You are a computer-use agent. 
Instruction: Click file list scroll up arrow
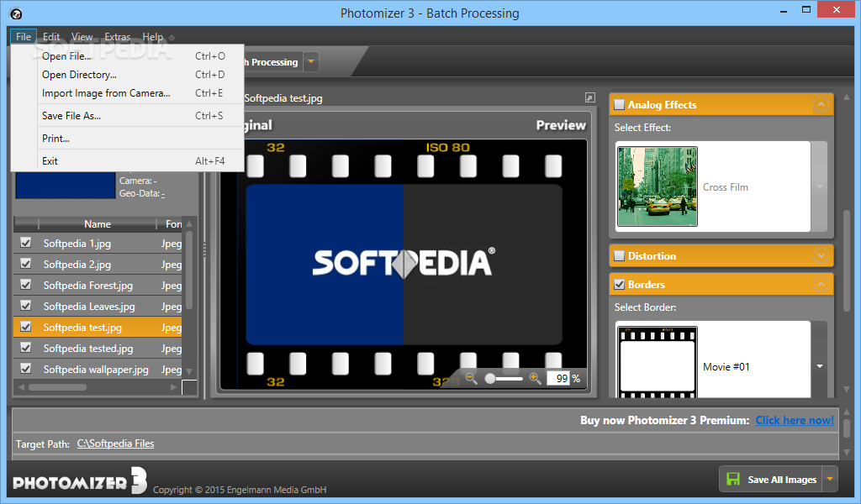189,223
